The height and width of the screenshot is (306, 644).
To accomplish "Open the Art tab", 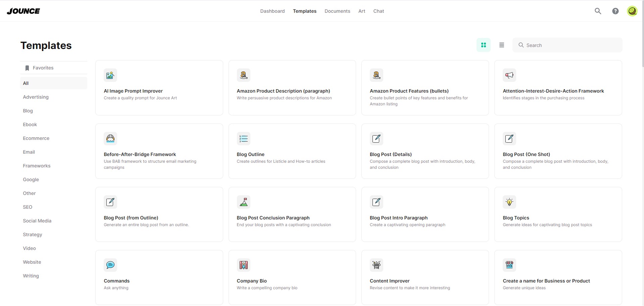I will [362, 11].
